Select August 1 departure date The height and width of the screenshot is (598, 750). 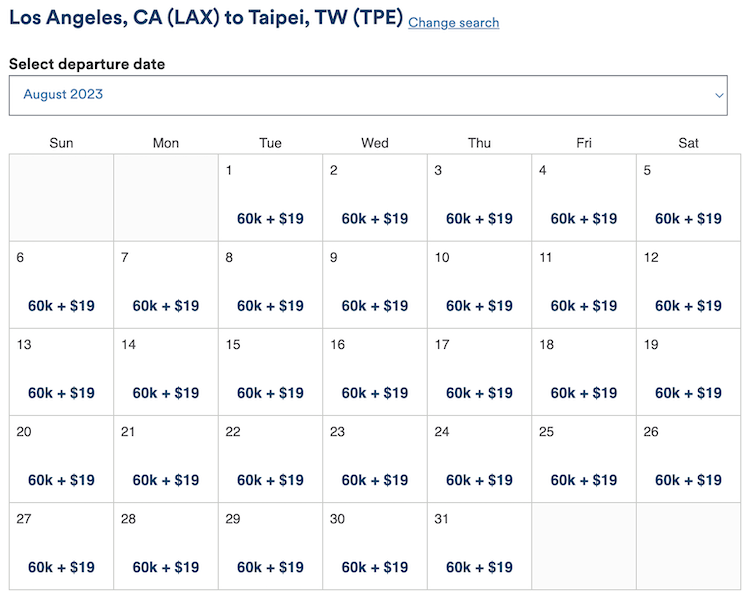[x=270, y=198]
